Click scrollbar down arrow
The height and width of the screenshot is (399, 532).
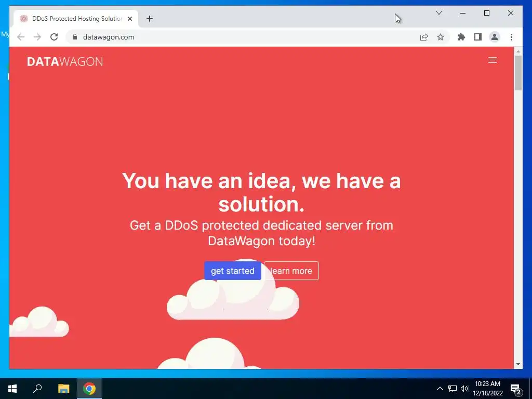(518, 364)
